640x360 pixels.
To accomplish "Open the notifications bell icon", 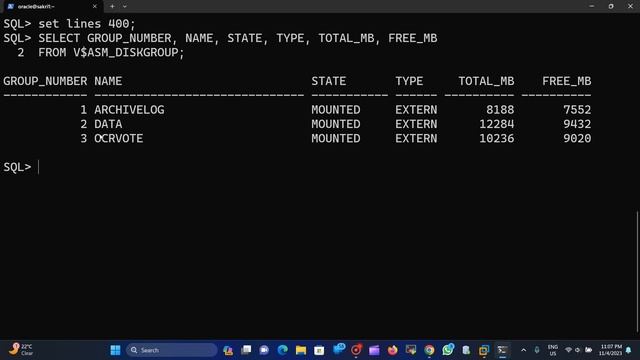I will 629,350.
